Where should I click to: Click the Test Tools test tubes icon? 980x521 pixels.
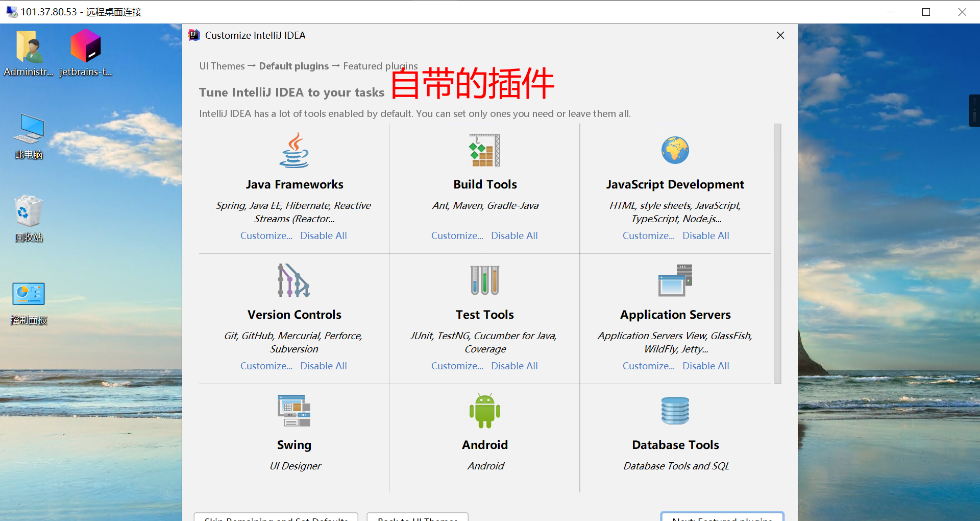(x=485, y=280)
